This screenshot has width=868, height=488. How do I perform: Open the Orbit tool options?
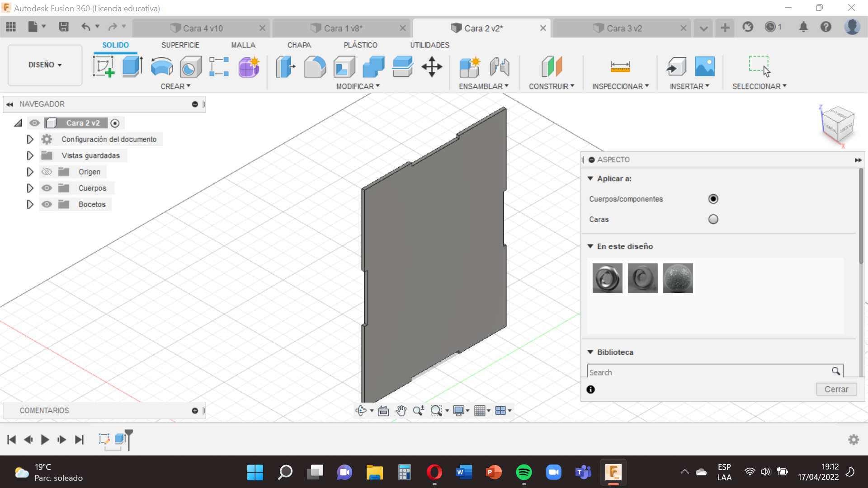coord(372,410)
